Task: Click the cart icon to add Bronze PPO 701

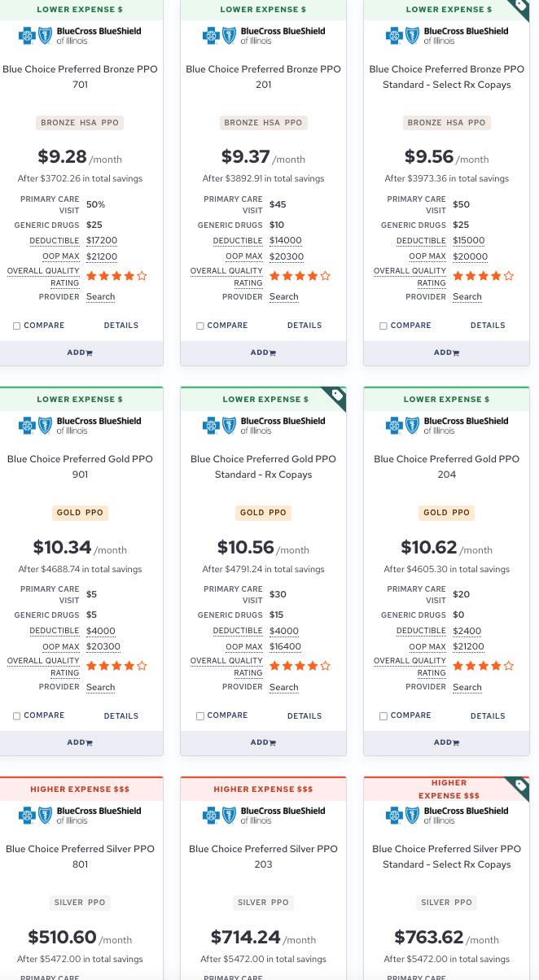Action: coord(89,353)
